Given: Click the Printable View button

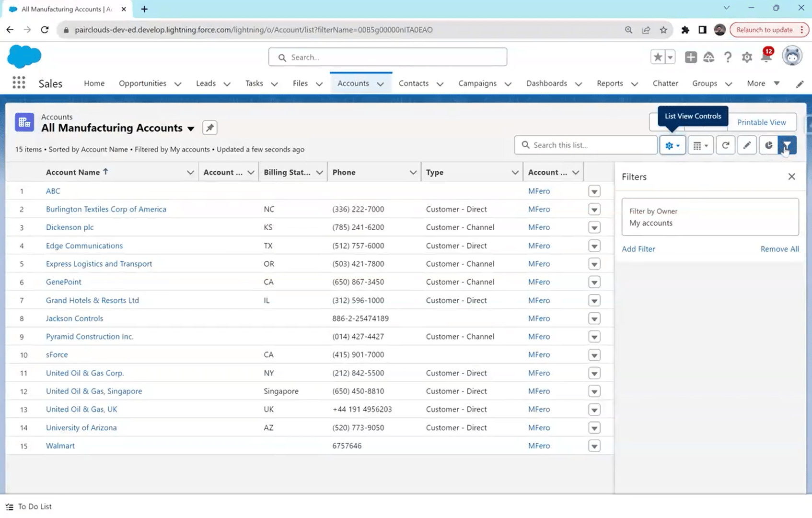Looking at the screenshot, I should tap(762, 122).
